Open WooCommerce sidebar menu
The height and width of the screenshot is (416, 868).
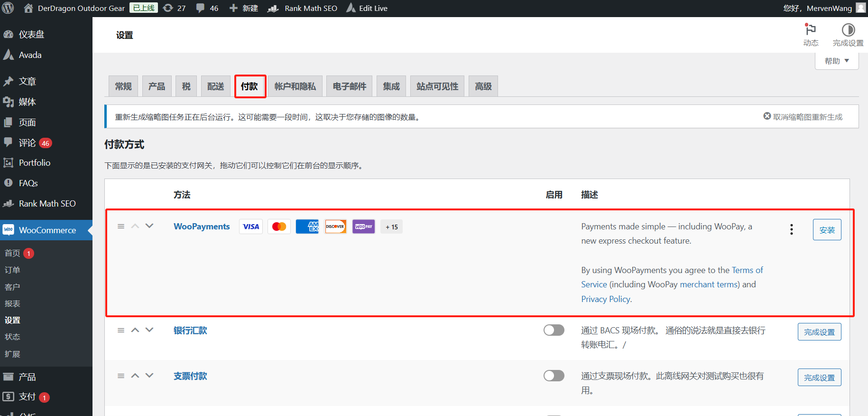point(46,230)
